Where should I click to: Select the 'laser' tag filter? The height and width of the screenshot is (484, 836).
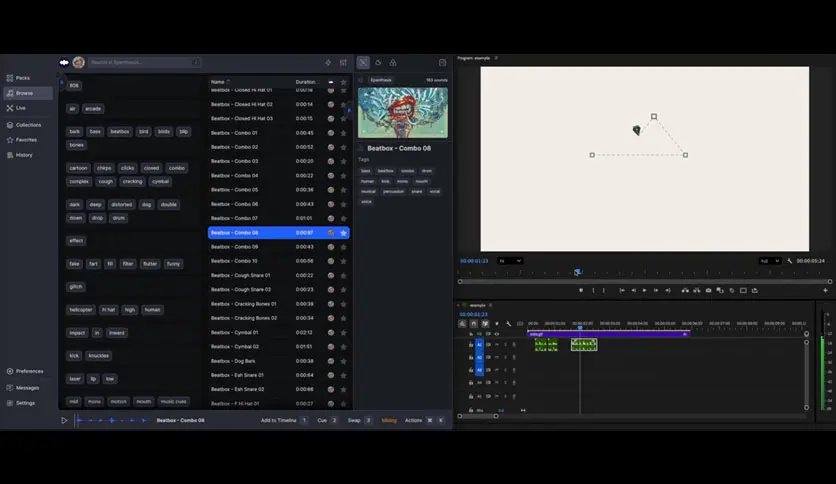tap(75, 379)
